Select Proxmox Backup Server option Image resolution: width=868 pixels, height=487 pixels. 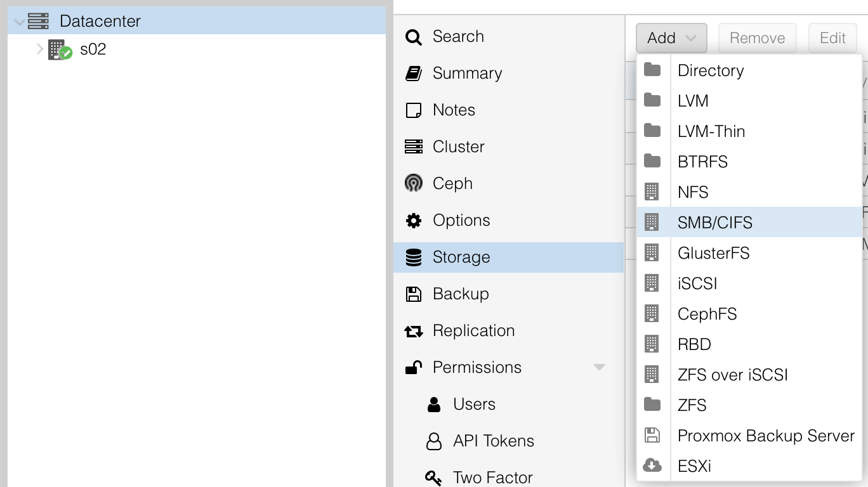tap(766, 436)
